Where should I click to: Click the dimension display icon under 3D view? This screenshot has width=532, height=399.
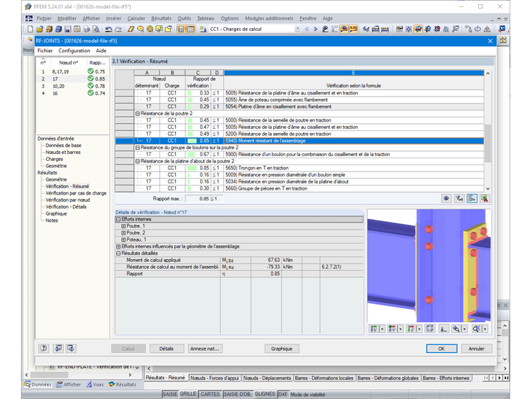point(443,328)
